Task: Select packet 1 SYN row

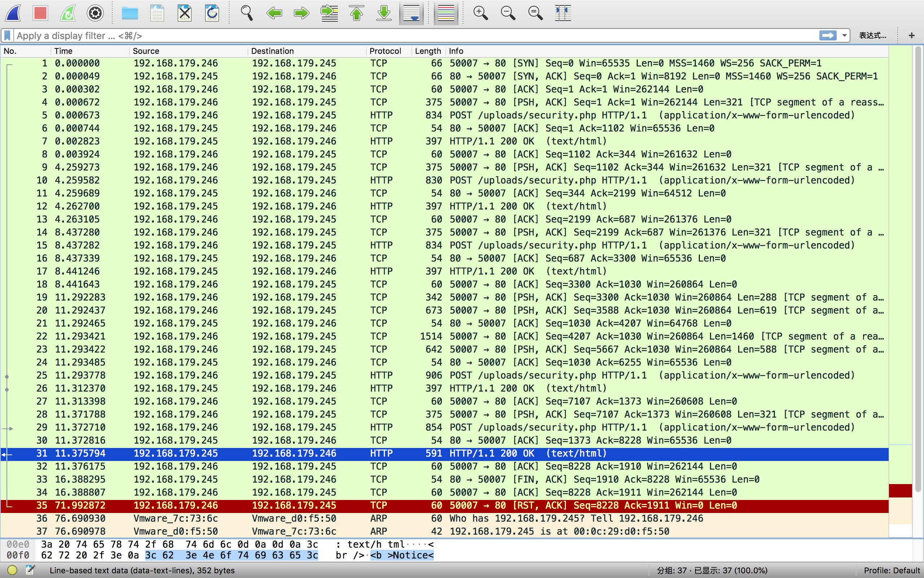Action: point(444,63)
